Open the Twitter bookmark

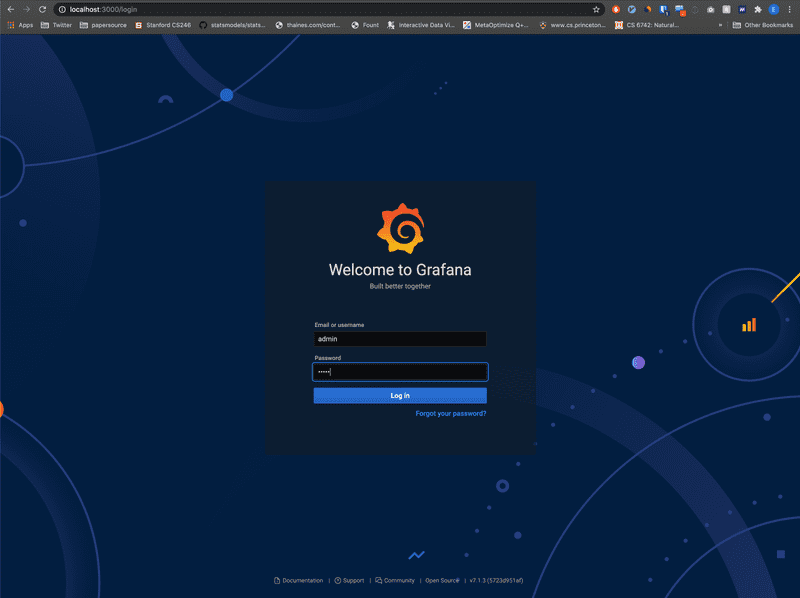(x=56, y=25)
